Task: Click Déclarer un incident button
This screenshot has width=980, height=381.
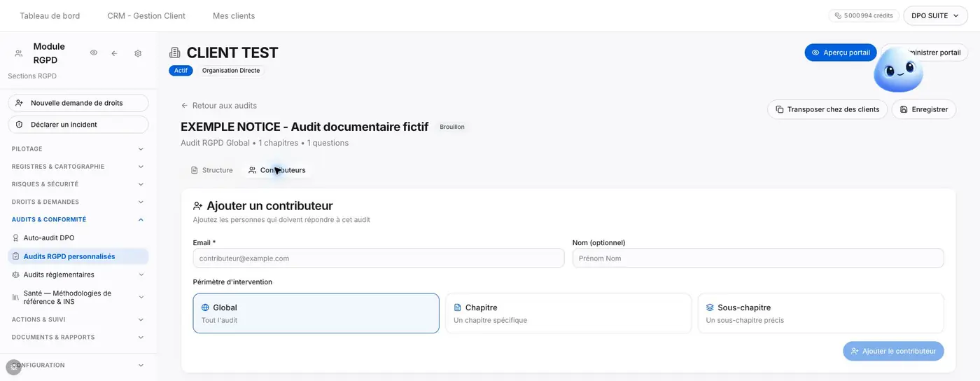Action: click(78, 125)
